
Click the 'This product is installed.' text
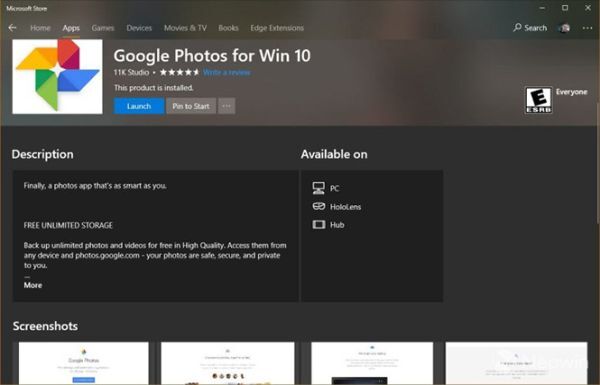(x=154, y=88)
